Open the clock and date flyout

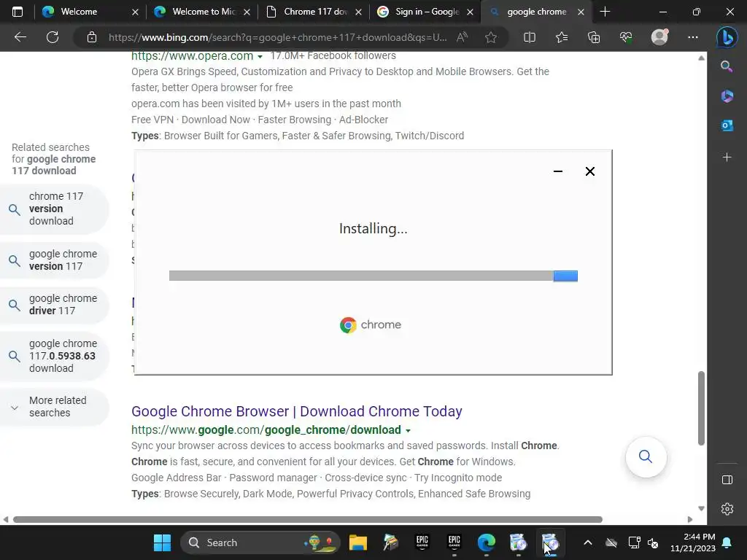pos(693,542)
